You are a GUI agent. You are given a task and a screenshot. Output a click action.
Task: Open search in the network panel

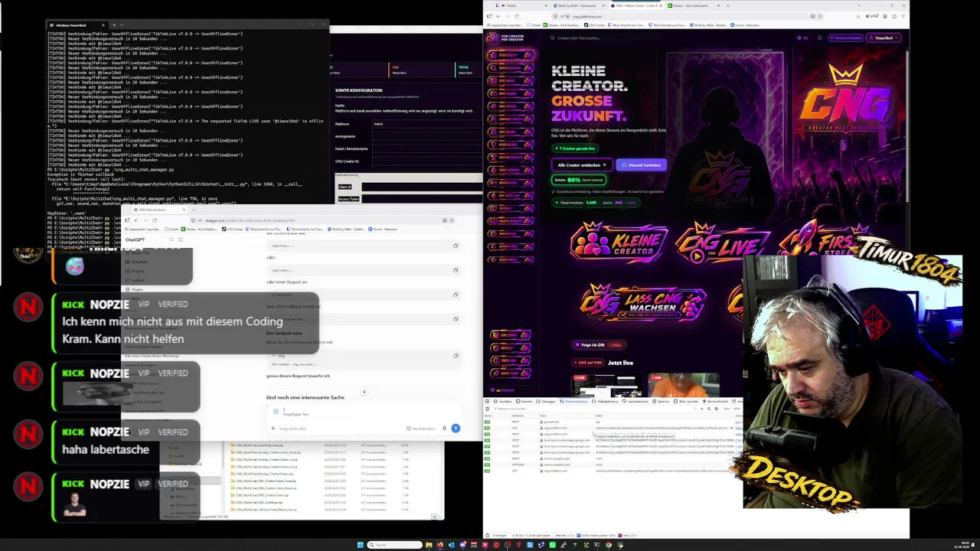click(x=710, y=409)
